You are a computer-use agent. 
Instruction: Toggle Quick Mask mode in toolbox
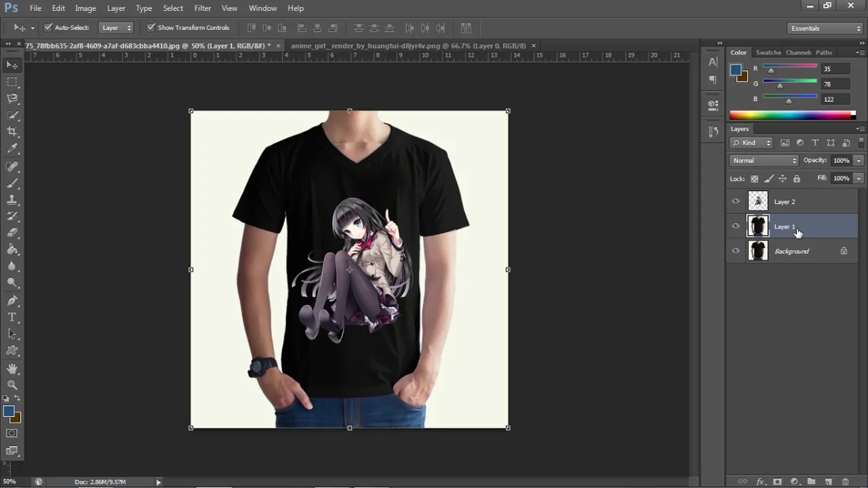point(12,433)
